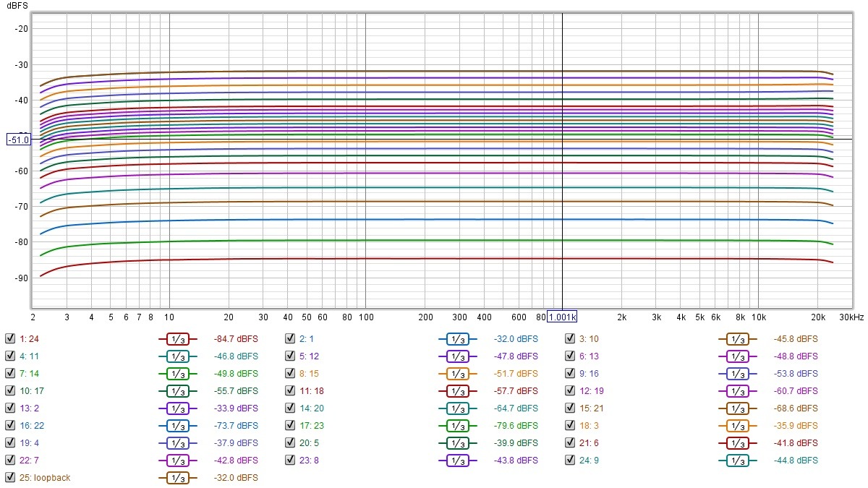Screen dimensions: 868x488
Task: Click the 1/3 smoothing icon for trace 19
Action: pos(737,390)
